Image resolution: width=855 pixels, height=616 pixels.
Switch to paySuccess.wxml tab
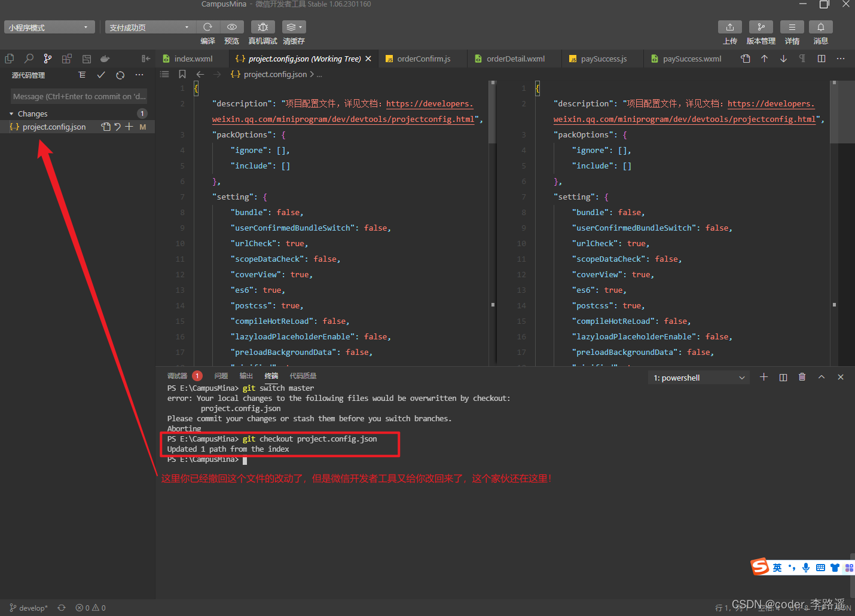692,59
